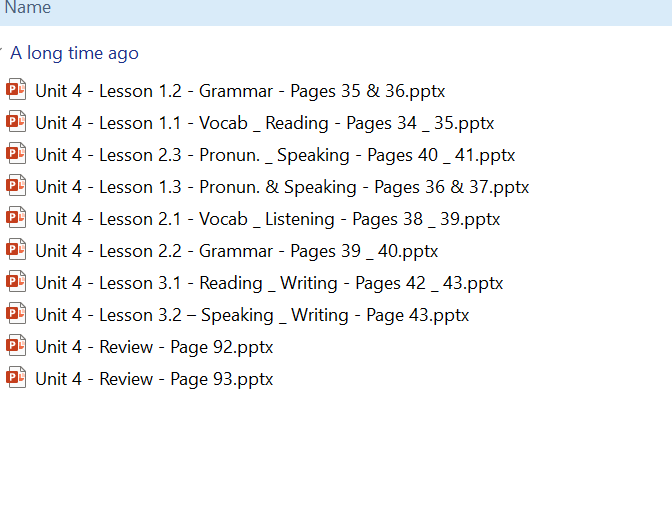
Task: Select file name Unit 4 Lesson 1.2 Grammar Pages 35 & 36
Action: (240, 91)
